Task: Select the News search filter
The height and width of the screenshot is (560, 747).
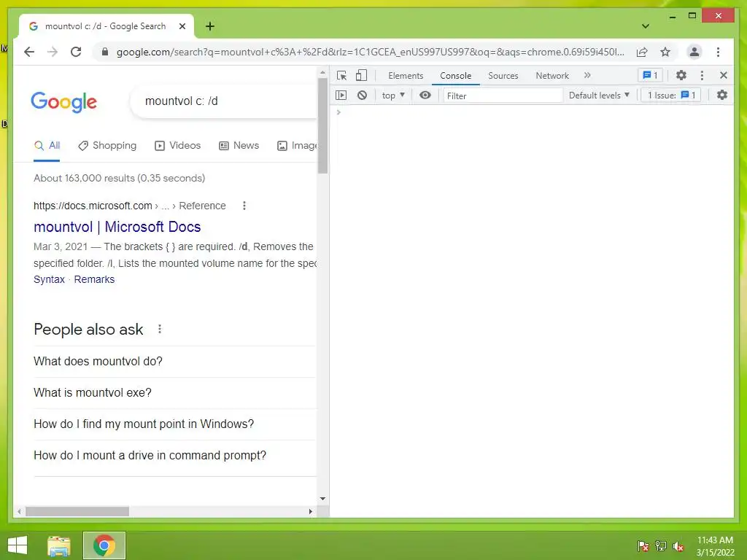Action: 239,146
